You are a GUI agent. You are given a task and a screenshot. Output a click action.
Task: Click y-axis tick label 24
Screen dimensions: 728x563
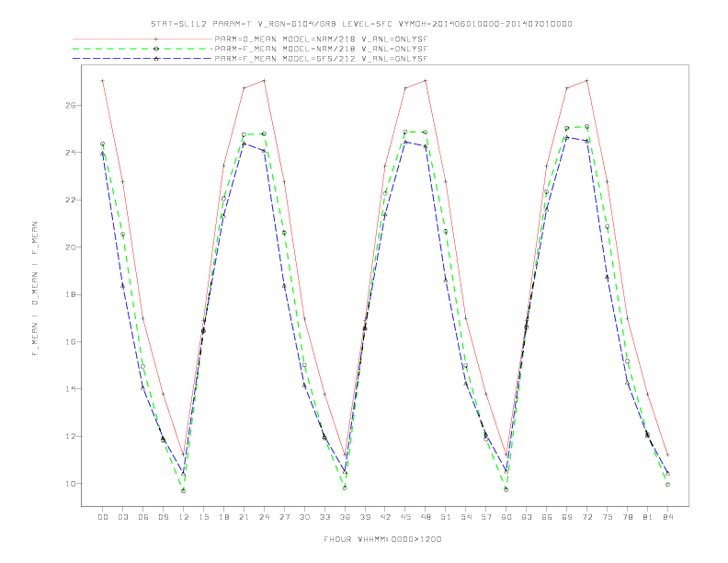[71, 153]
